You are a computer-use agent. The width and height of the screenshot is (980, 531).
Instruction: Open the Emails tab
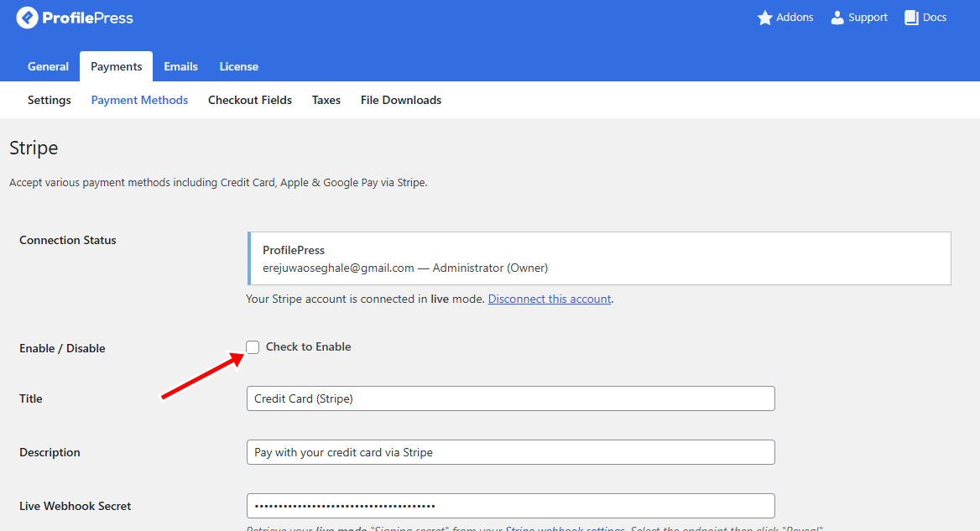pos(180,66)
